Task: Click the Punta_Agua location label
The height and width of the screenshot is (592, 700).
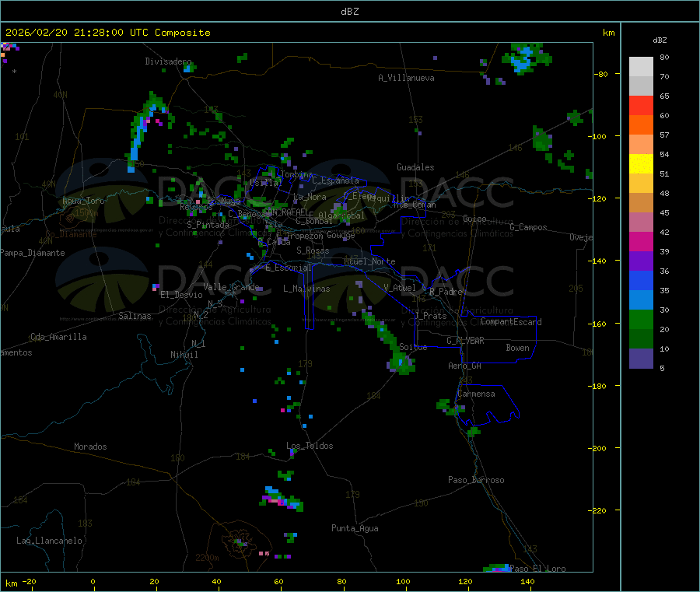Action: tap(355, 529)
